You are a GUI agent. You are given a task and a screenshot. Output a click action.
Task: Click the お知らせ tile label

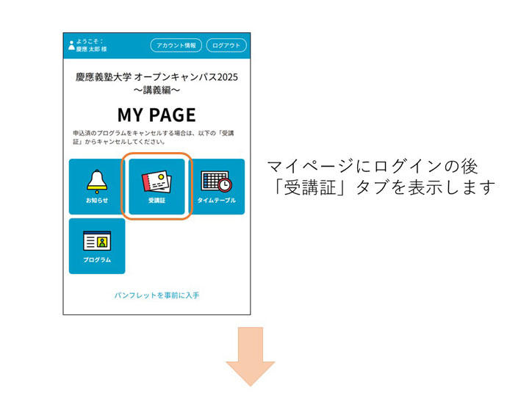[97, 201]
